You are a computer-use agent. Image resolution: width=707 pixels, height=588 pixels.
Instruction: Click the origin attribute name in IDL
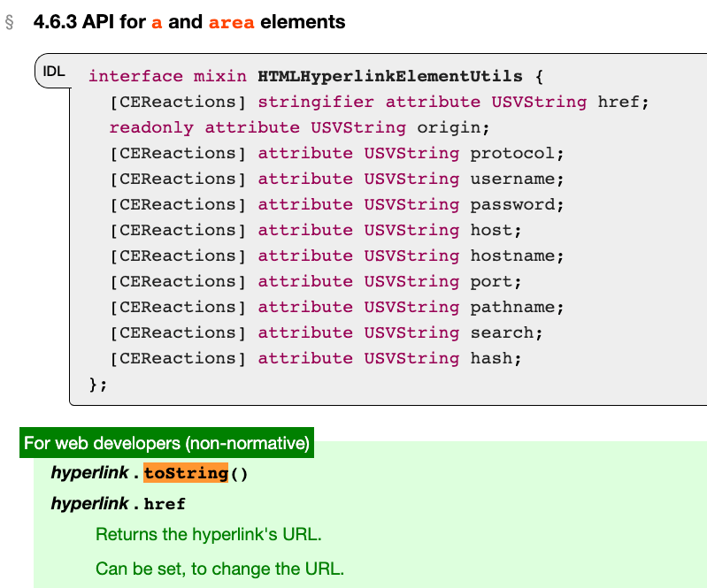pyautogui.click(x=449, y=127)
